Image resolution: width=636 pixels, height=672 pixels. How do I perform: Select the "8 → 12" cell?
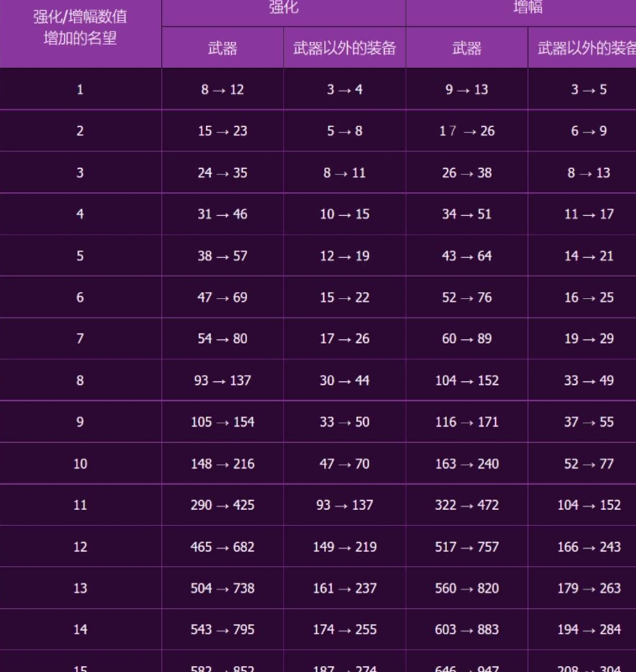coord(223,89)
